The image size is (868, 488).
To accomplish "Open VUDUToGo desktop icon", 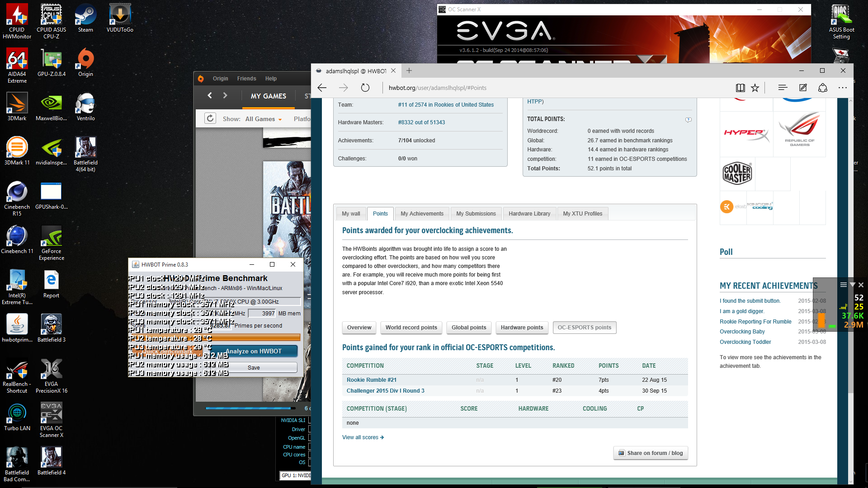I will pyautogui.click(x=120, y=18).
